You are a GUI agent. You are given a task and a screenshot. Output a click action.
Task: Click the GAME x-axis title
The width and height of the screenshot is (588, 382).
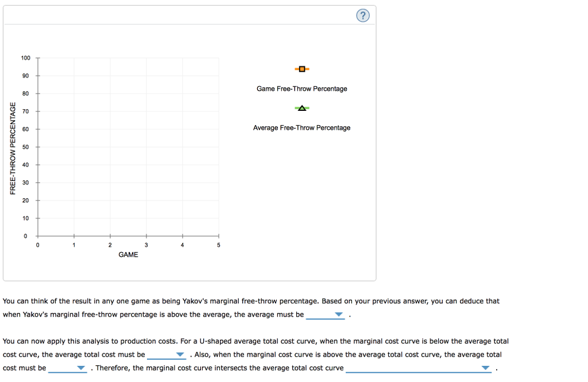pos(128,255)
